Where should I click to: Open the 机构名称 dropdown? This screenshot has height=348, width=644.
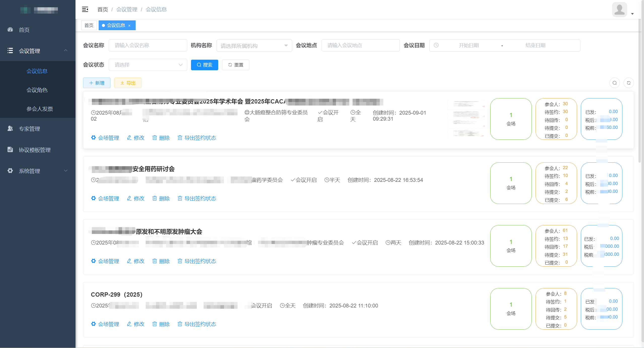(x=254, y=46)
